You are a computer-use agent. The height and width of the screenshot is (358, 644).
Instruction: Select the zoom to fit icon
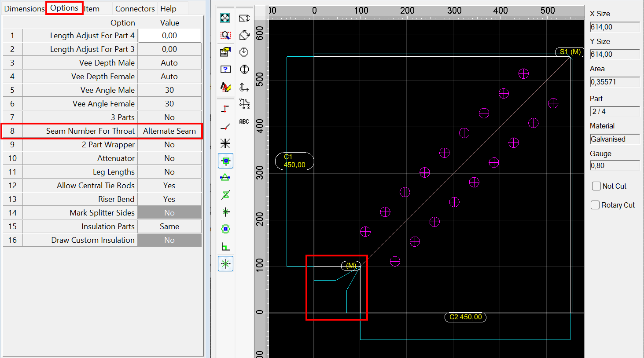225,18
